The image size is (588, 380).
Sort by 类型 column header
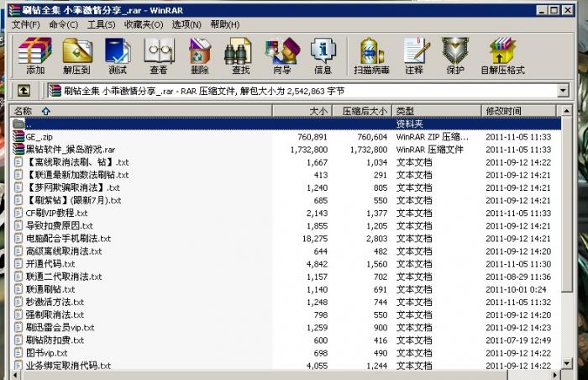[x=437, y=111]
